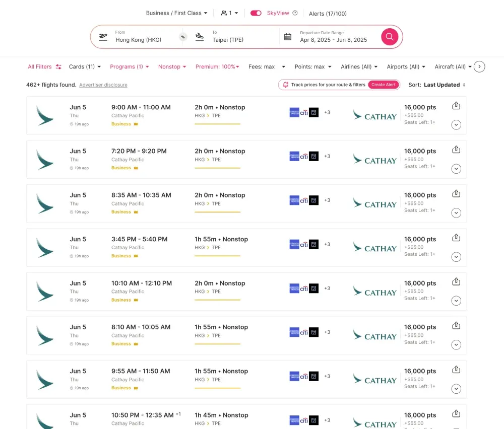Share the 9:00 AM Cathay flight
This screenshot has width=504, height=429.
click(x=456, y=106)
